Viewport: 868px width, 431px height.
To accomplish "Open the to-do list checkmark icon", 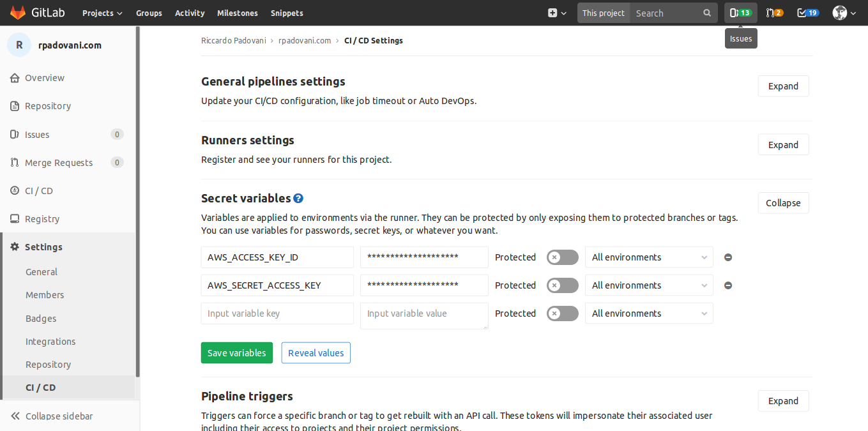I will point(807,13).
